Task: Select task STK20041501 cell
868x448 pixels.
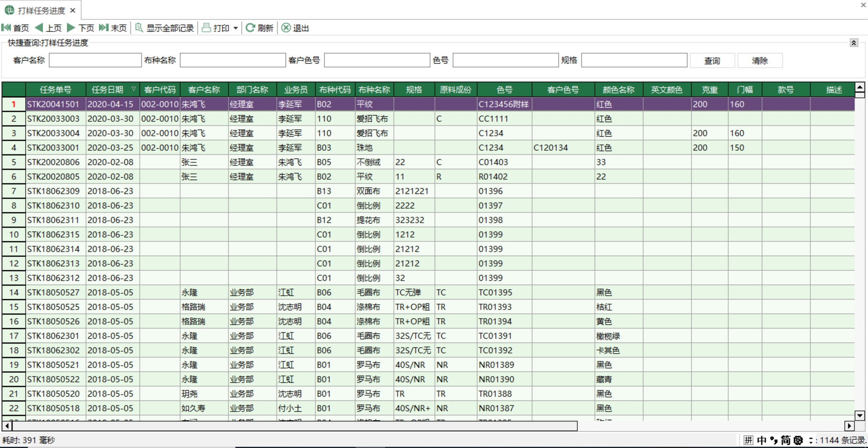Action: click(56, 104)
